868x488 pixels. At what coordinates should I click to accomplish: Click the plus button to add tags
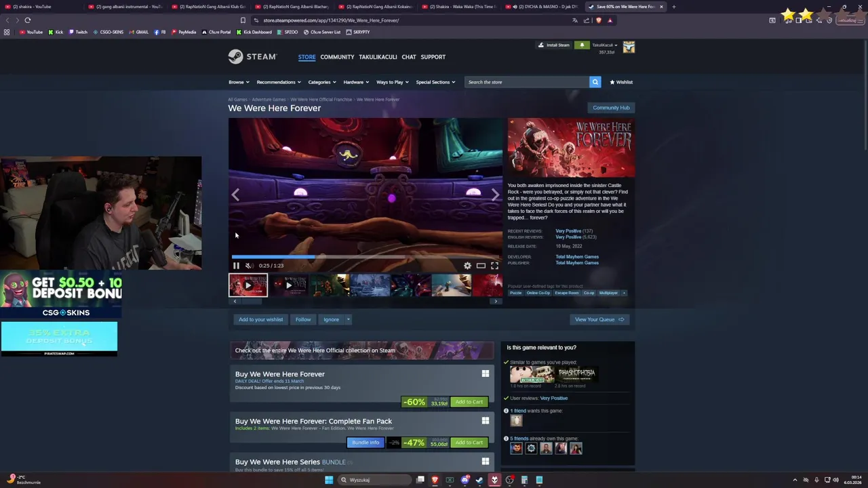pos(624,293)
